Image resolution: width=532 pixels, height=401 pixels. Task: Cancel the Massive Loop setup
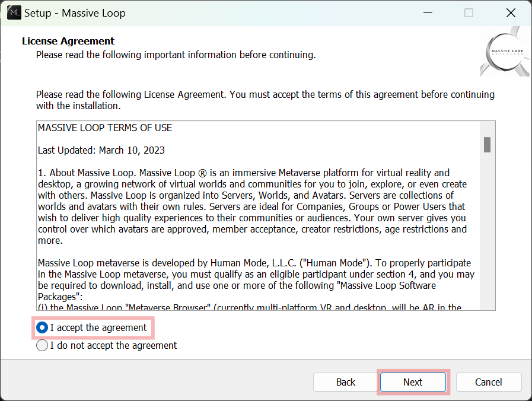point(489,382)
